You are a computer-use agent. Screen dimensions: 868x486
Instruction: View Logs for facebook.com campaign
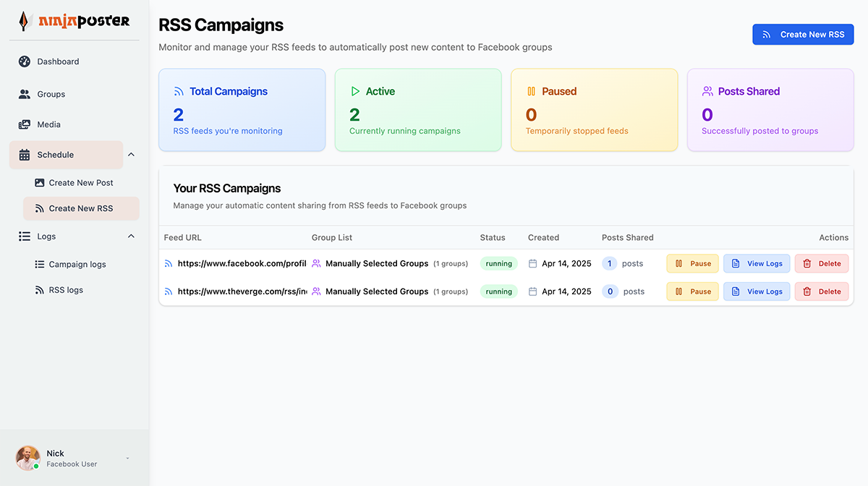pyautogui.click(x=757, y=264)
